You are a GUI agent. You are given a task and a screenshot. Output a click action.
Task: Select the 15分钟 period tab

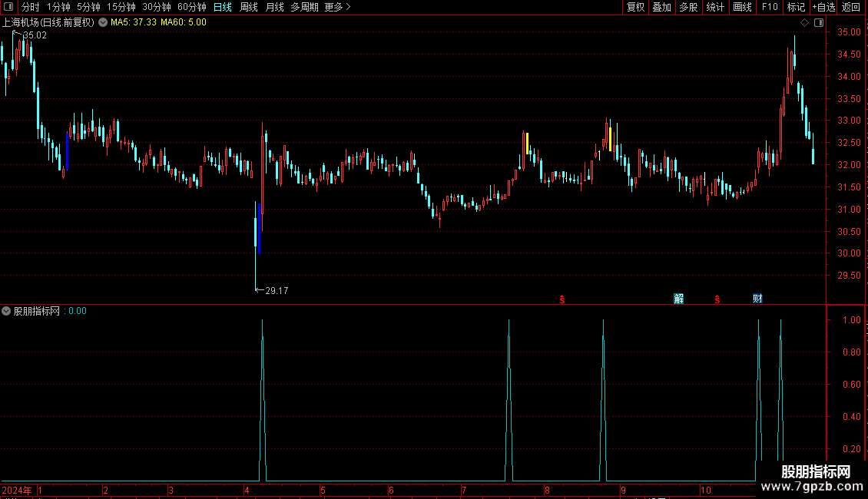pyautogui.click(x=121, y=7)
